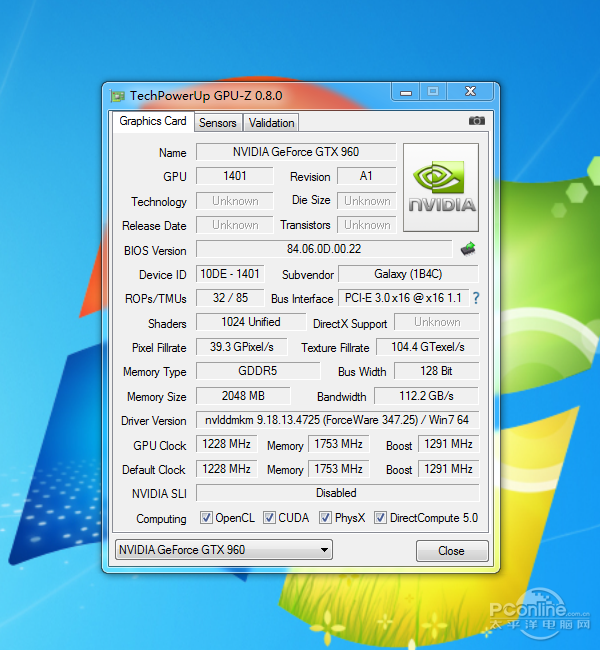This screenshot has width=600, height=650.
Task: Click the Release Date field showing Unknown
Action: click(x=235, y=225)
